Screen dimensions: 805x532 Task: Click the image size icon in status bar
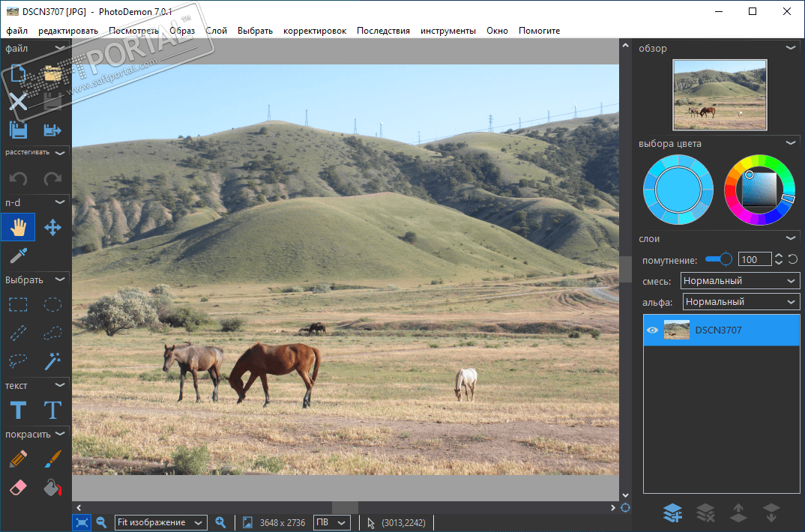coord(247,523)
